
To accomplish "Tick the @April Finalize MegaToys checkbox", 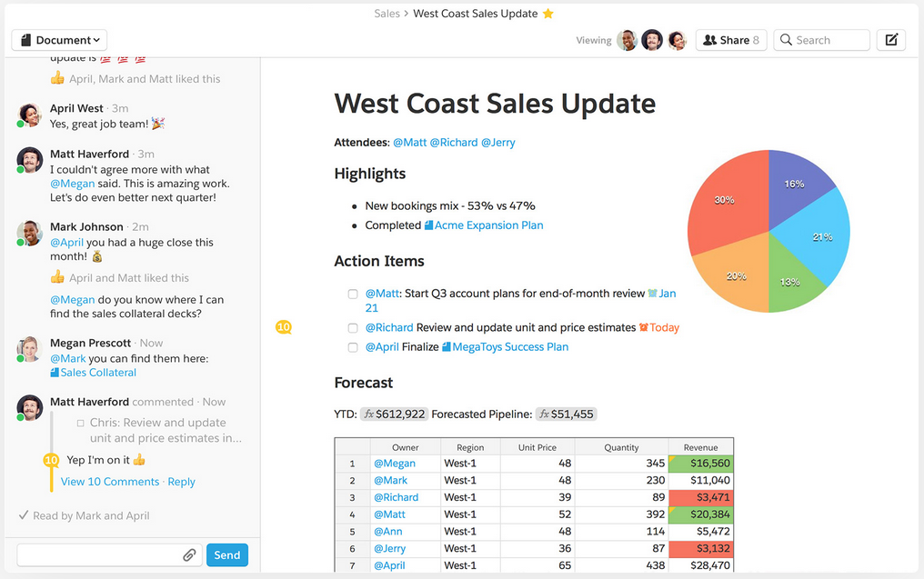I will click(352, 347).
